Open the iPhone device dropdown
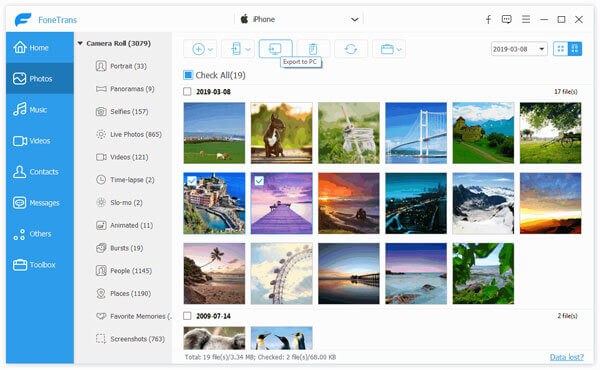Image resolution: width=600 pixels, height=370 pixels. coord(355,19)
